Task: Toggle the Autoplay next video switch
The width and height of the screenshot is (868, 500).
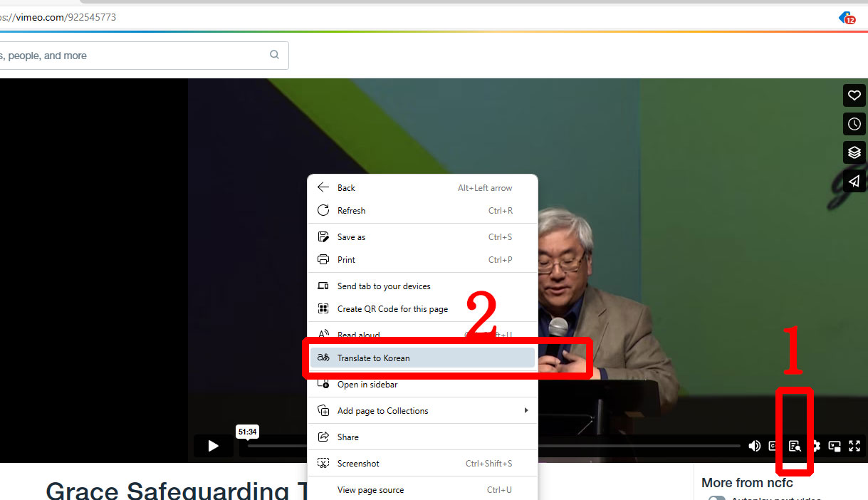Action: pos(716,498)
